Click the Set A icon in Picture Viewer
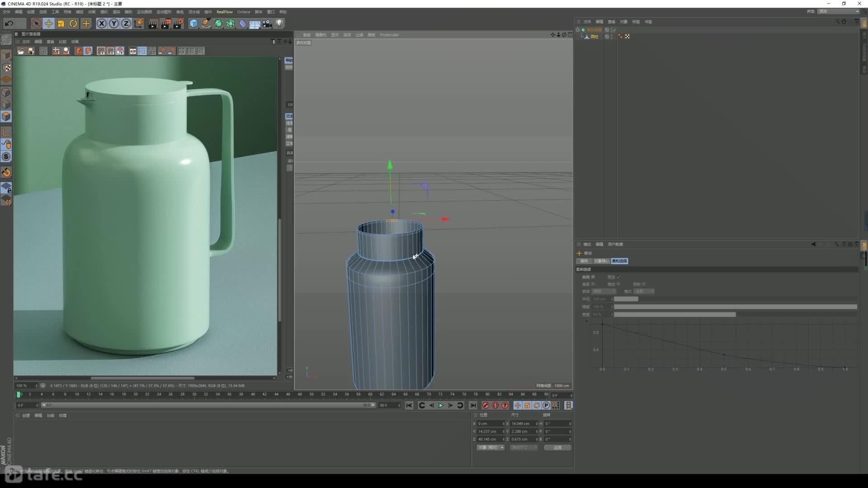Image resolution: width=868 pixels, height=488 pixels. 162,51
